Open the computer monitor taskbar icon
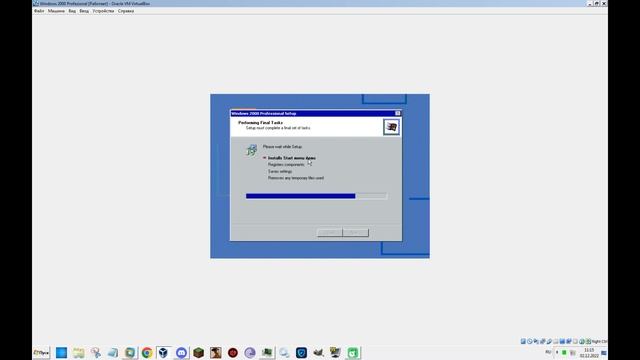The height and width of the screenshot is (360, 640). [336, 352]
